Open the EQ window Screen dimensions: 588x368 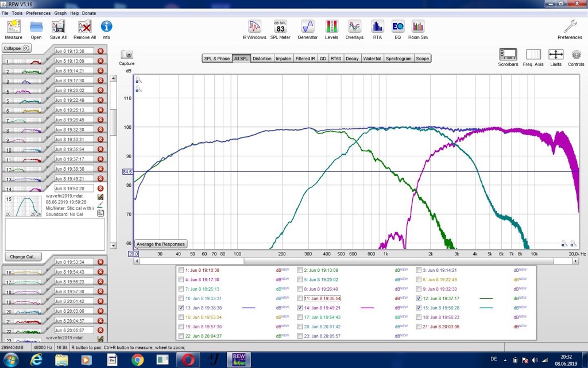397,28
